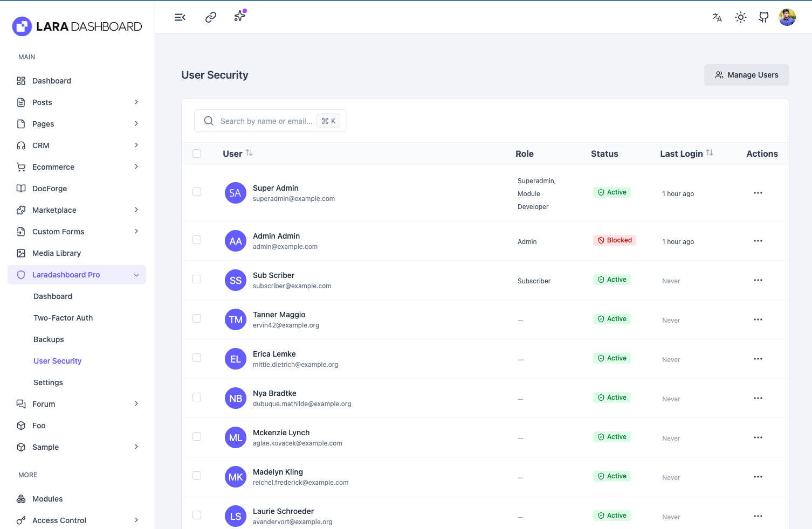Click the user profile avatar
The height and width of the screenshot is (529, 812).
point(787,17)
